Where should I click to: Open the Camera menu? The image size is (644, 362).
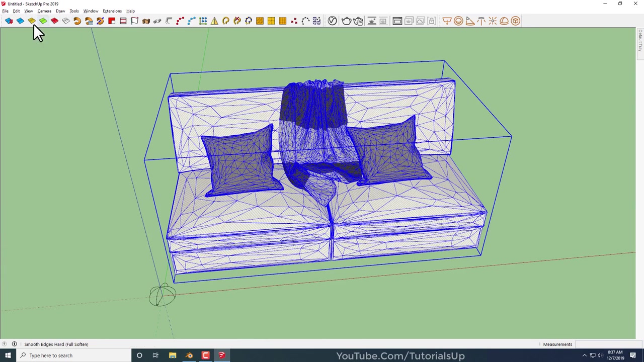44,11
